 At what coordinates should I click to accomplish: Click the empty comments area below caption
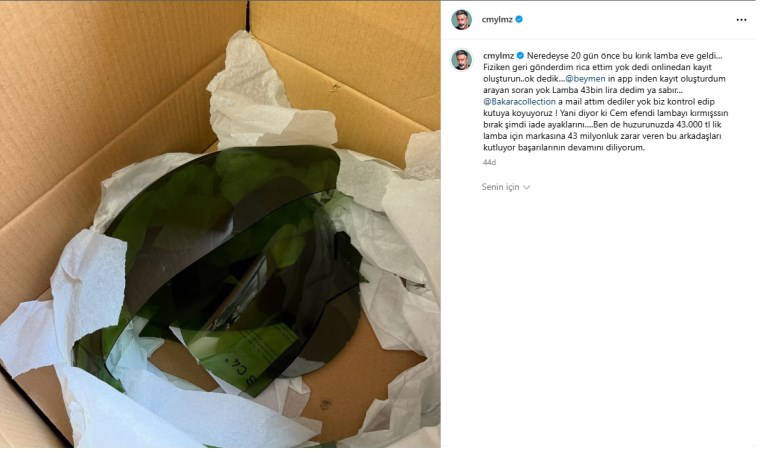point(601,315)
